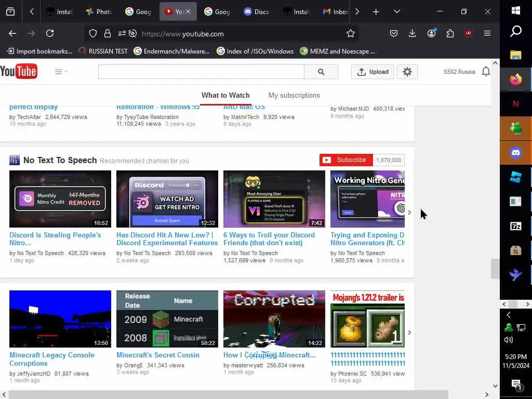
Task: Open the site permissions icon in the address bar
Action: click(x=122, y=33)
